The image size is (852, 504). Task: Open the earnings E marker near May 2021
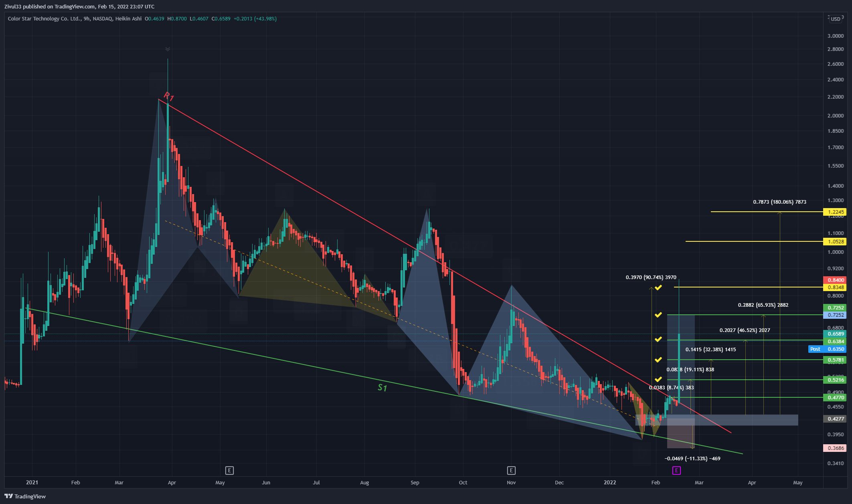(229, 470)
